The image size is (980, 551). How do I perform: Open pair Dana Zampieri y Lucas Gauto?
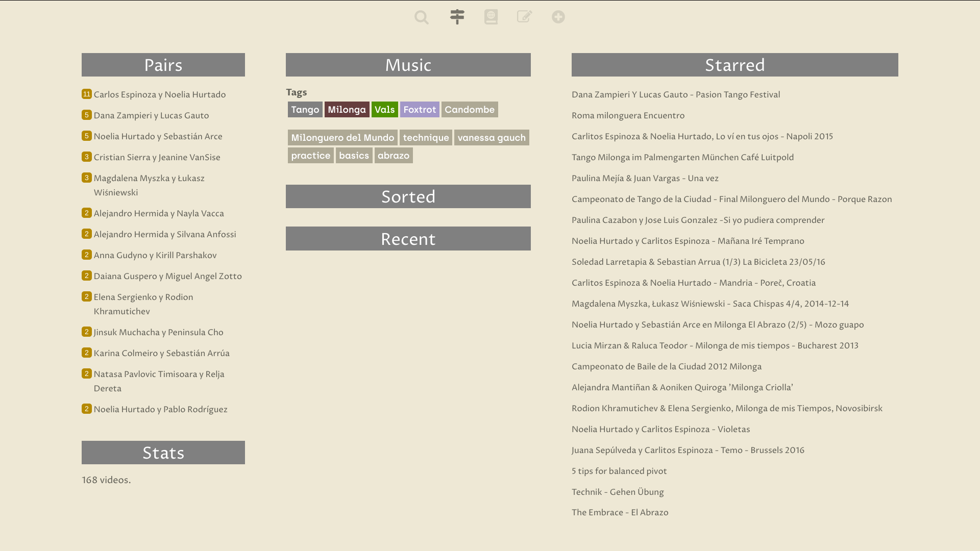[x=152, y=116]
